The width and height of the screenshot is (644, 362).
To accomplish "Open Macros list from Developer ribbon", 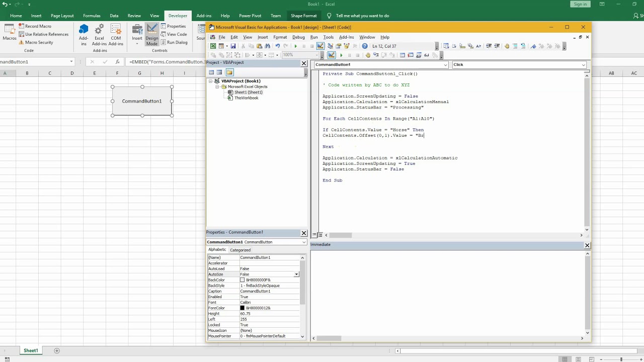I will [x=10, y=32].
